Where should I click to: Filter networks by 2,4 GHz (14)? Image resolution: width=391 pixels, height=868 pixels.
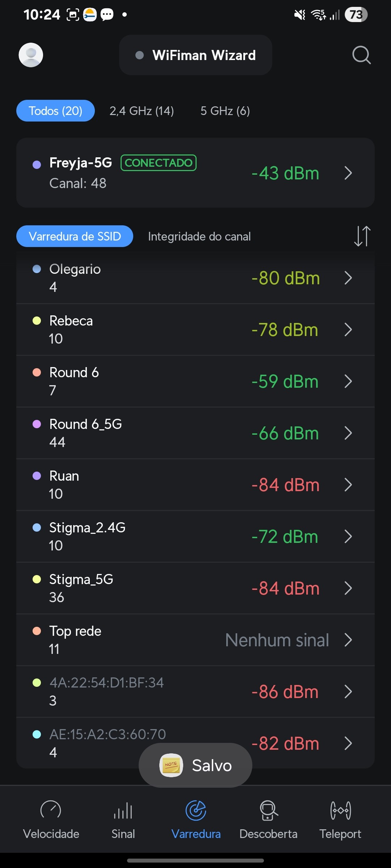pos(142,111)
